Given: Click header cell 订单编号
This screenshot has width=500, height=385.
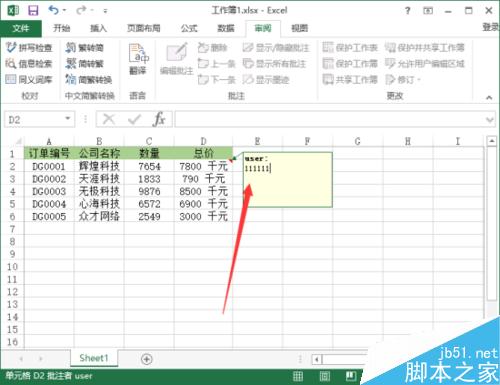Looking at the screenshot, I should (x=49, y=153).
